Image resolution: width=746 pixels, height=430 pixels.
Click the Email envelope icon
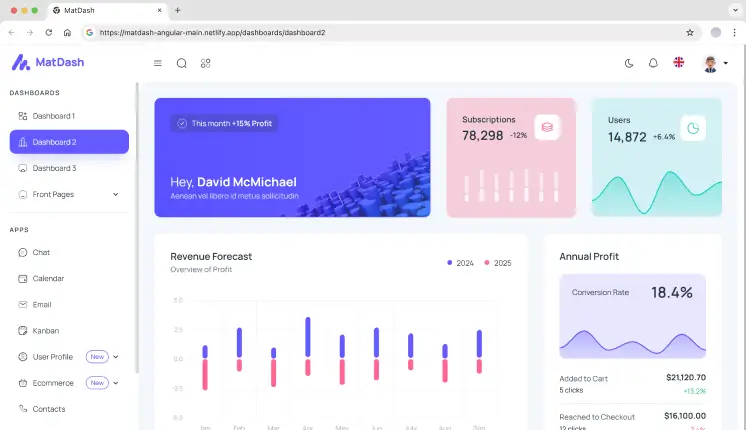(x=22, y=304)
